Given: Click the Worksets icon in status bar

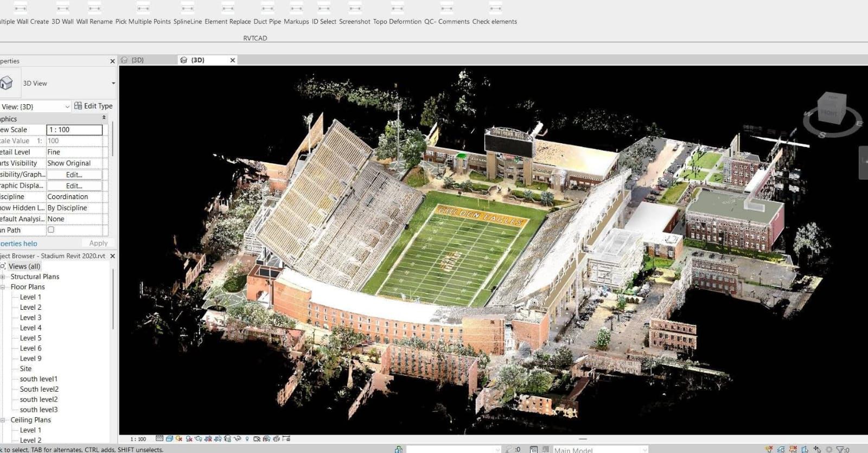Looking at the screenshot, I should click(398, 449).
